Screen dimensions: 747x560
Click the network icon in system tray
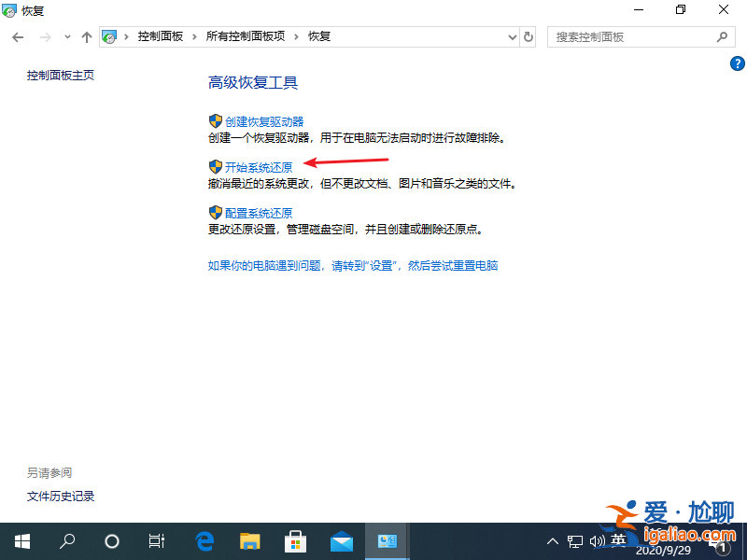[x=575, y=541]
